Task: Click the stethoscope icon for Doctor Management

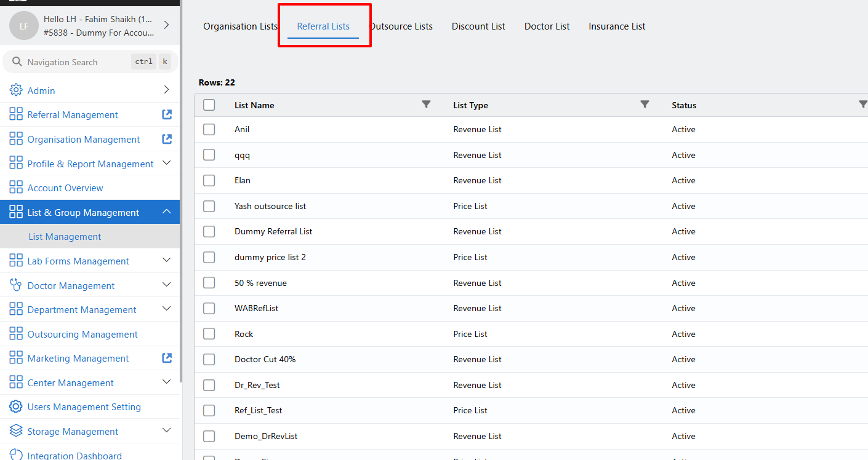Action: [16, 285]
